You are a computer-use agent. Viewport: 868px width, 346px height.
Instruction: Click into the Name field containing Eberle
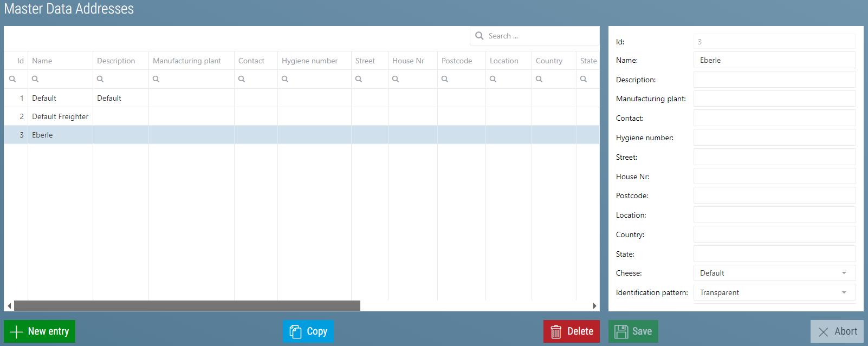click(x=774, y=60)
